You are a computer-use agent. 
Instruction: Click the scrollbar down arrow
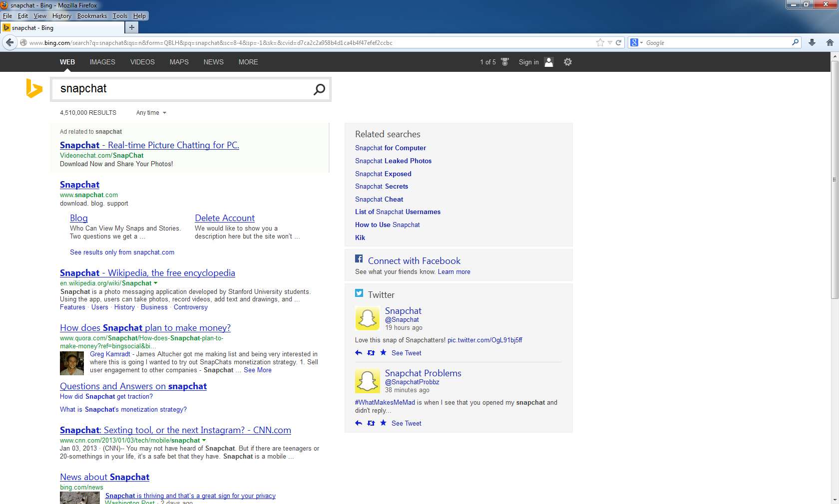tap(835, 500)
